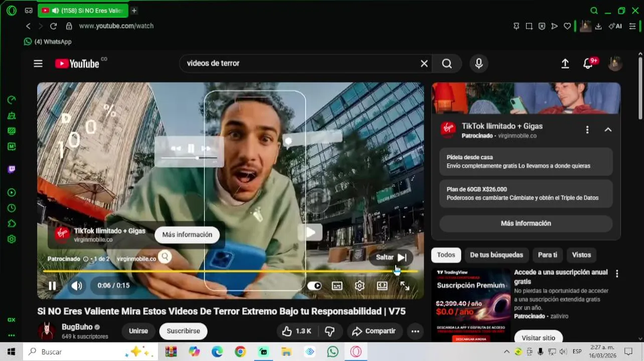The height and width of the screenshot is (361, 644).
Task: Skip the ad with Saltar
Action: [391, 257]
